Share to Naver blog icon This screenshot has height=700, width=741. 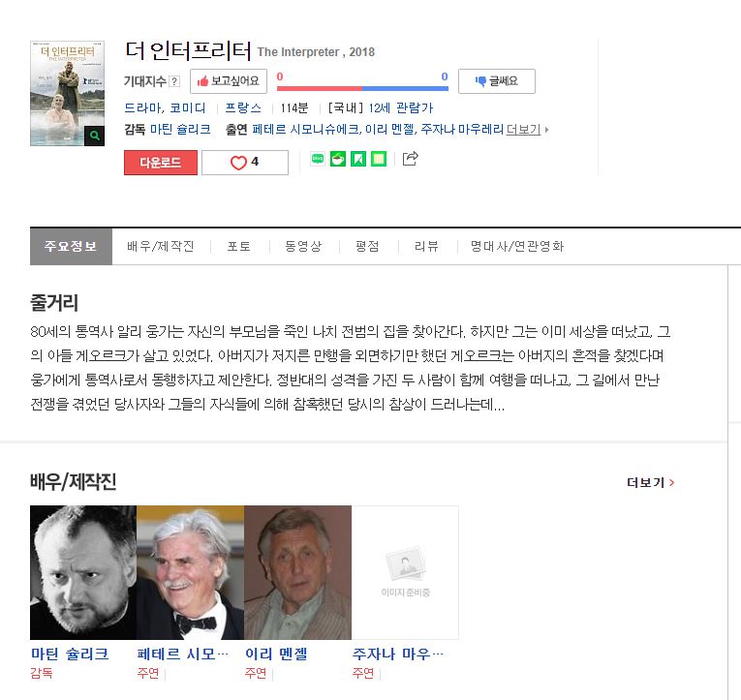click(318, 159)
